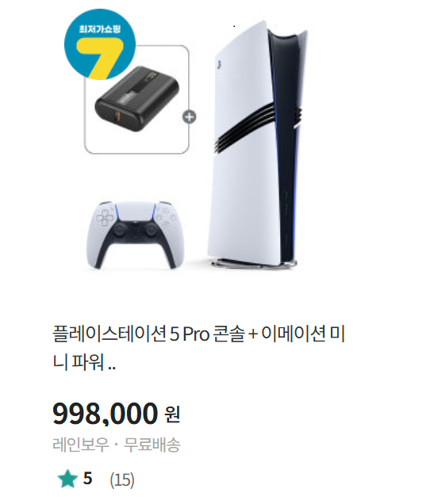Click the 최저가쇼핑 7 round badge

click(x=100, y=44)
